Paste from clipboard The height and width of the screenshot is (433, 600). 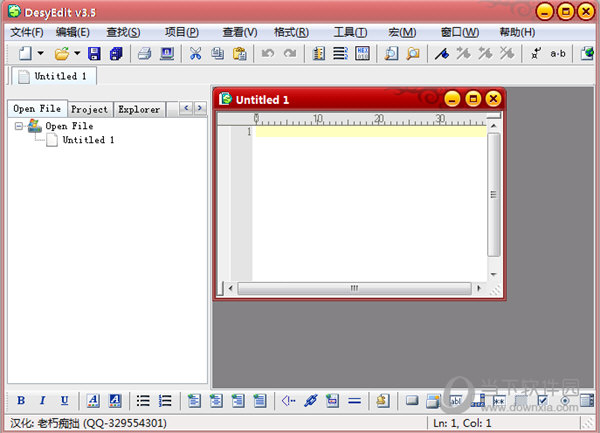point(240,53)
